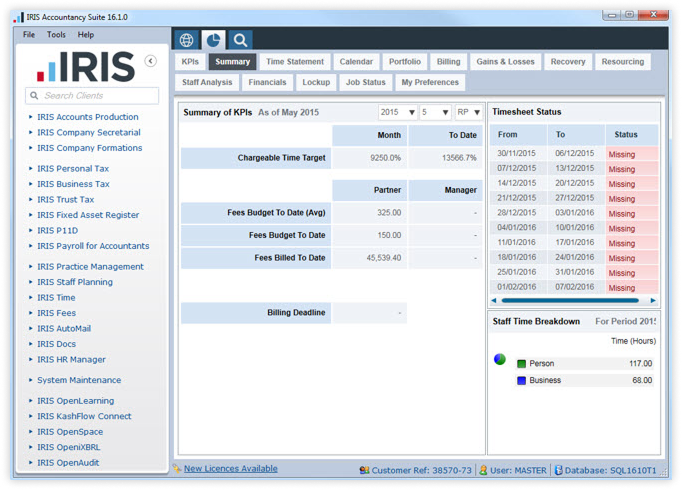682x490 pixels.
Task: Click the Timesheet Status horizontal scrollbar
Action: coord(570,300)
